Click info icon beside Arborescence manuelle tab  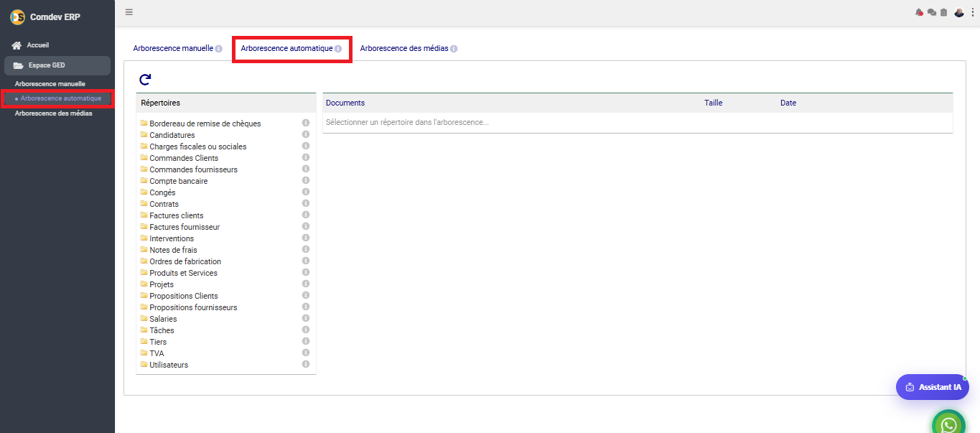point(218,49)
